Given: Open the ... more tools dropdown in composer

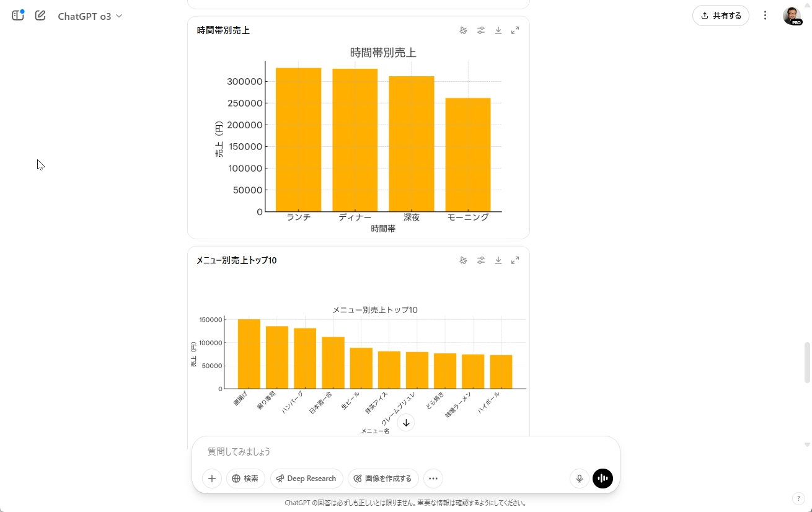Looking at the screenshot, I should (433, 478).
